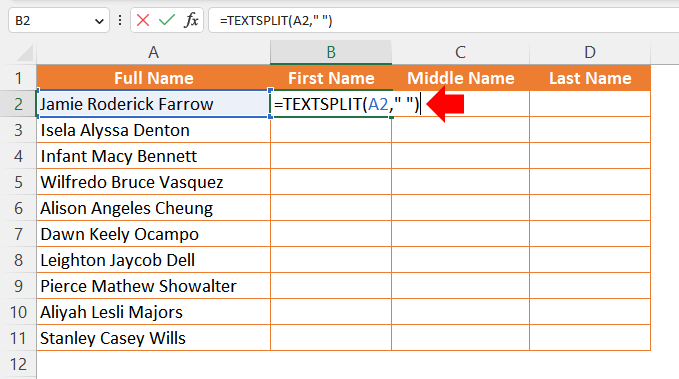Screen dimensions: 679x379
Task: Click the formula bar options dots
Action: coord(120,20)
